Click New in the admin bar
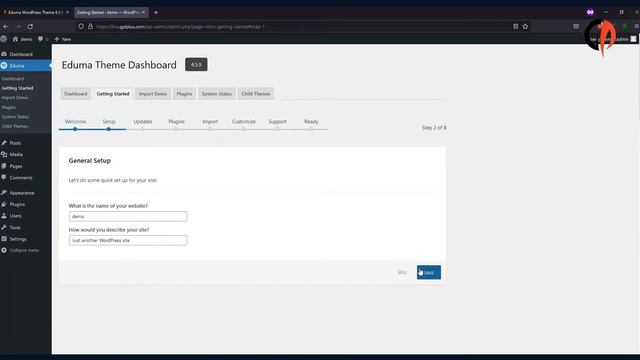 click(x=63, y=39)
